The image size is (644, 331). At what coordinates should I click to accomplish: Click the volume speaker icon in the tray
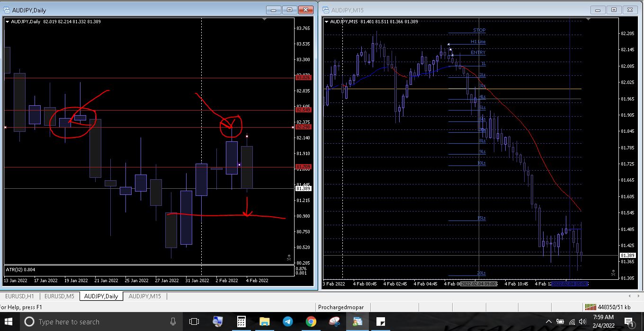tap(583, 322)
